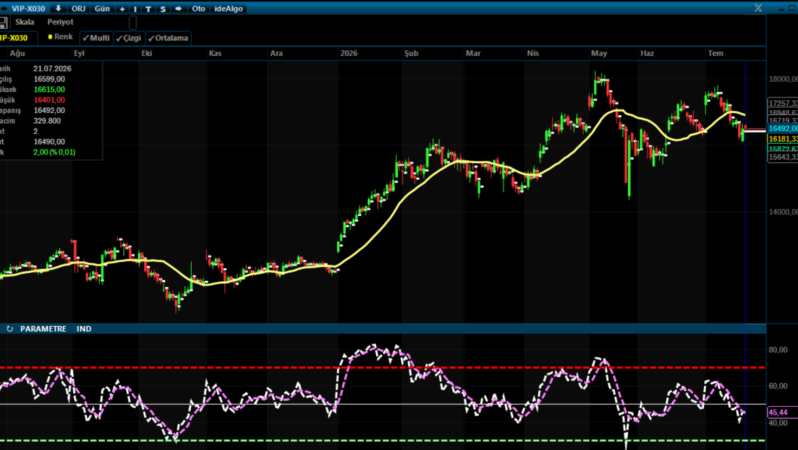Click the ideAlgo button
798x450 pixels.
229,9
